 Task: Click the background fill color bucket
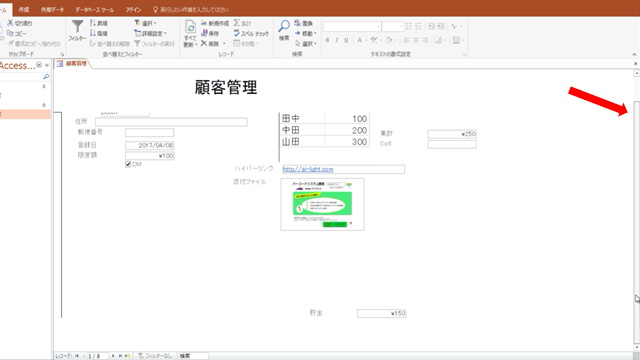[x=389, y=40]
